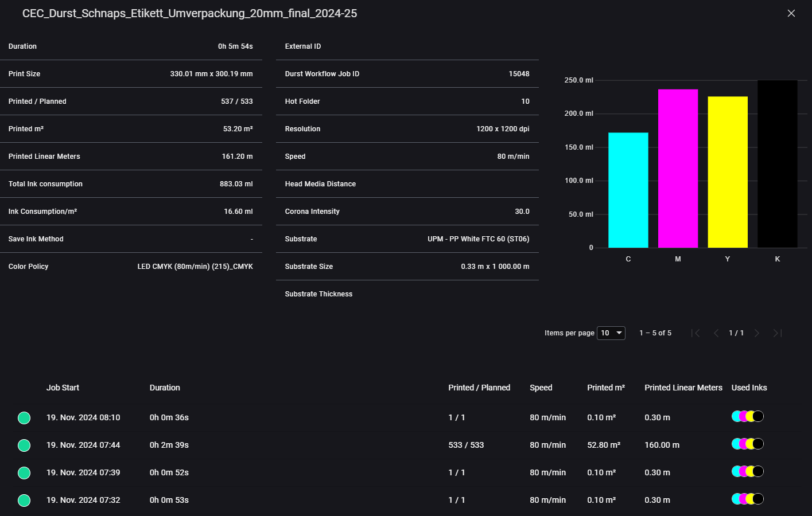Click the black ink dot on the 533/533 row
Screen dimensions: 812x516
pos(758,444)
